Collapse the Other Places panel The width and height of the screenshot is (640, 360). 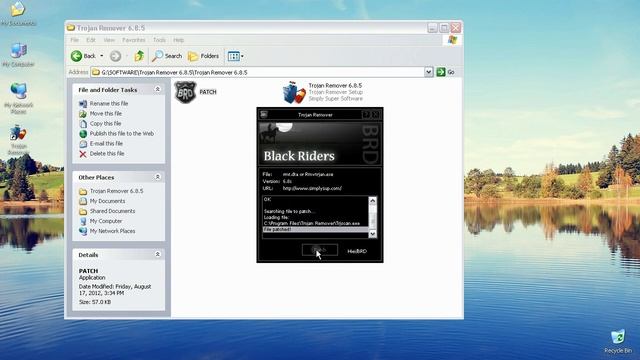(158, 177)
